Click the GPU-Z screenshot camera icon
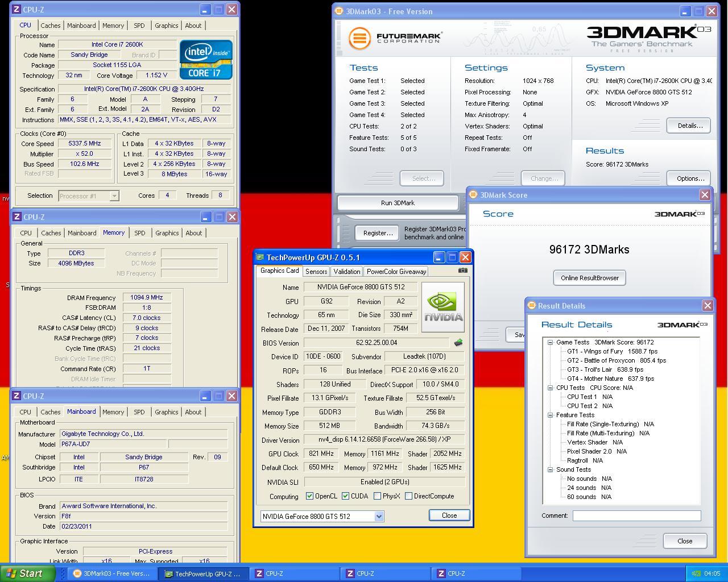 coord(463,271)
